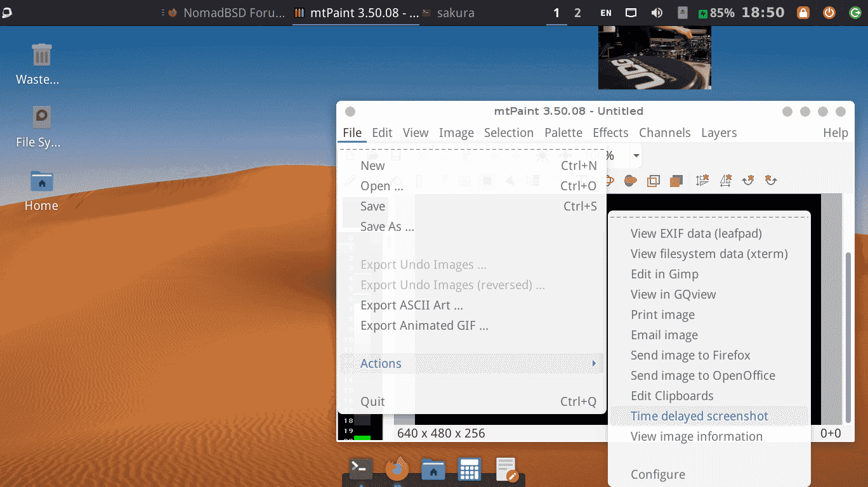This screenshot has width=868, height=487.
Task: Open the Effects menu
Action: click(610, 133)
